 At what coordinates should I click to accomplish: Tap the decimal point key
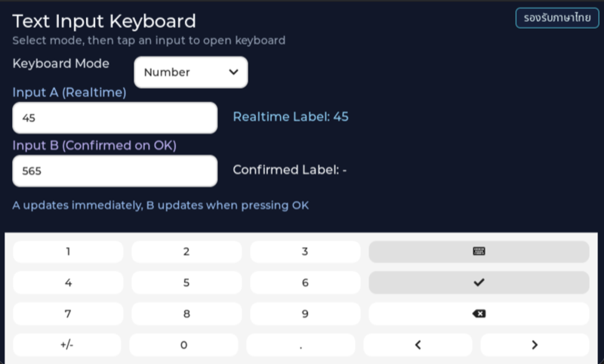tap(300, 344)
